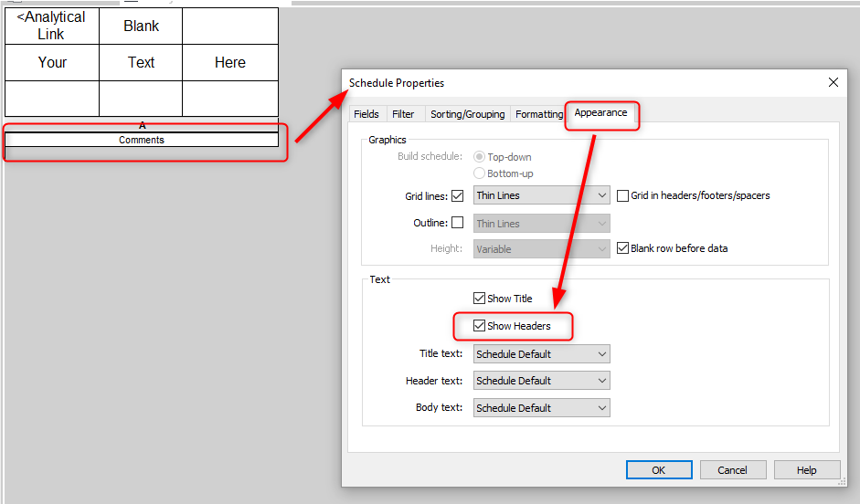Uncheck Show Title checkbox

(x=480, y=298)
